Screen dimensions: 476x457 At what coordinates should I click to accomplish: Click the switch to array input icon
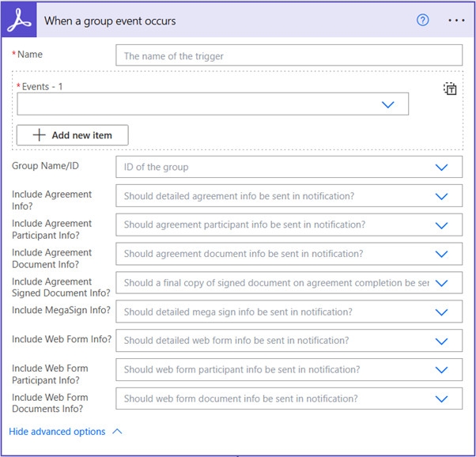coord(450,89)
